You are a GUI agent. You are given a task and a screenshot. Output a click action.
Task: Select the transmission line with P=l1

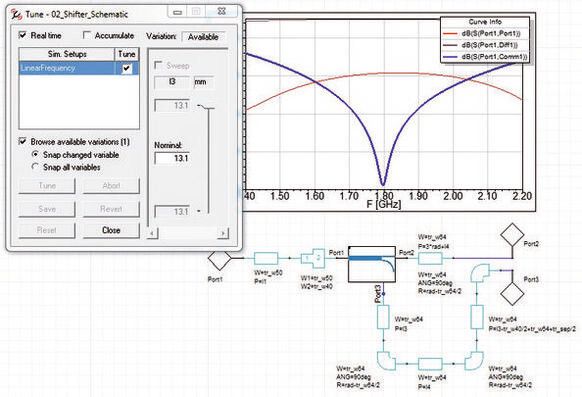click(x=266, y=258)
